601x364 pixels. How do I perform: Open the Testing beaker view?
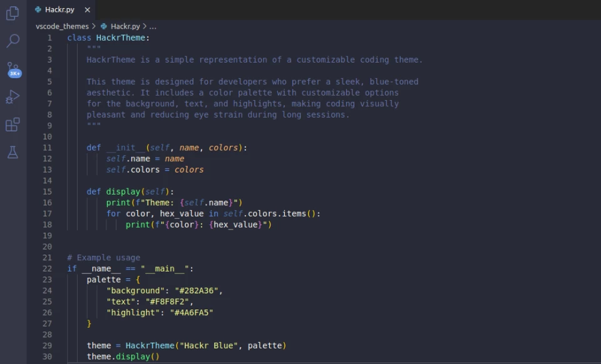pos(13,151)
